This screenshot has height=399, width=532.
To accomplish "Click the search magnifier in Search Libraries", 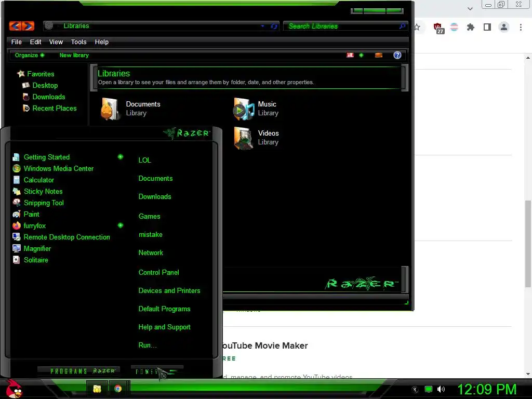I will click(402, 26).
